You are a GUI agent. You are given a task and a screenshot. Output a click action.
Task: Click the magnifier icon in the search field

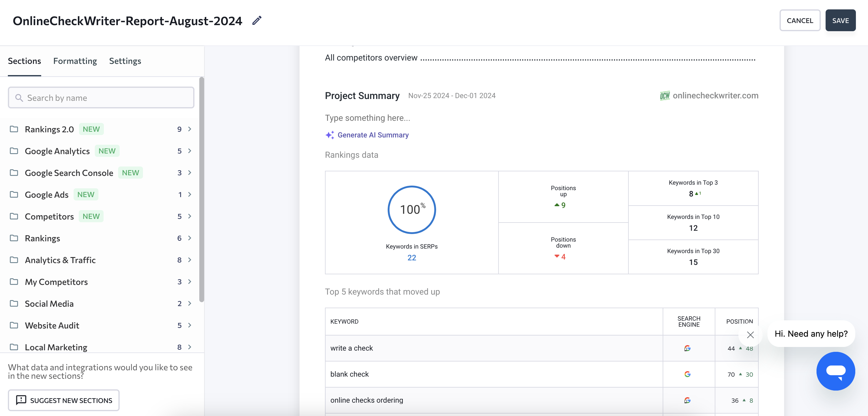click(19, 98)
